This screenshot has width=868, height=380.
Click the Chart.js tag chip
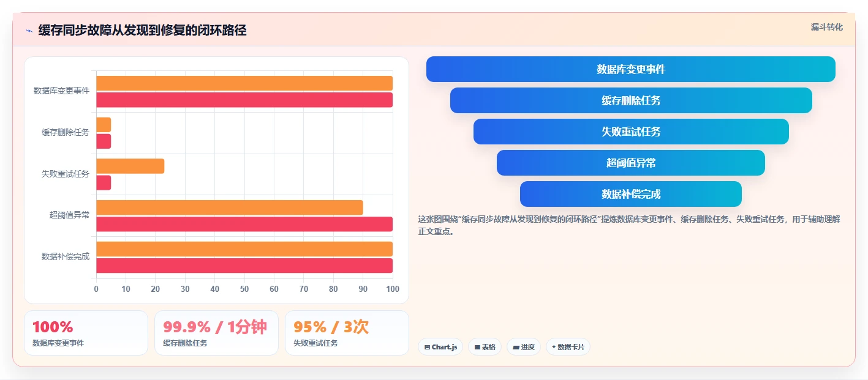pyautogui.click(x=440, y=347)
